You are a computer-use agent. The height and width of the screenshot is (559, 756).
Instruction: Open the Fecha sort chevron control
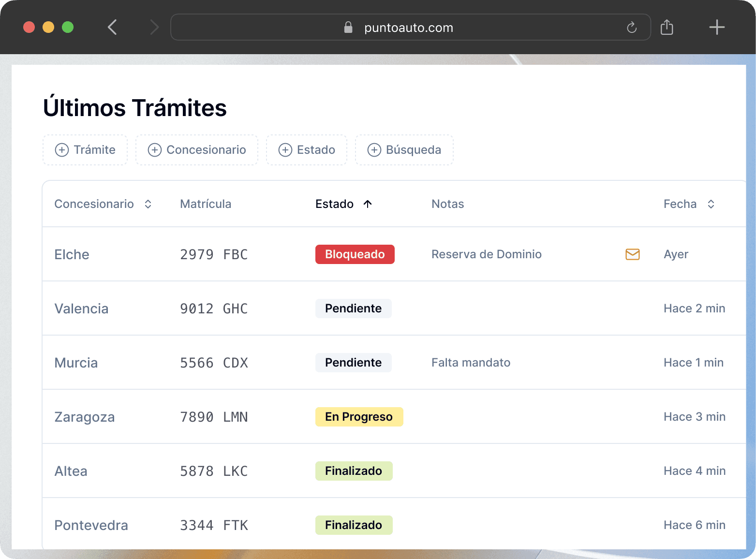[x=711, y=204]
